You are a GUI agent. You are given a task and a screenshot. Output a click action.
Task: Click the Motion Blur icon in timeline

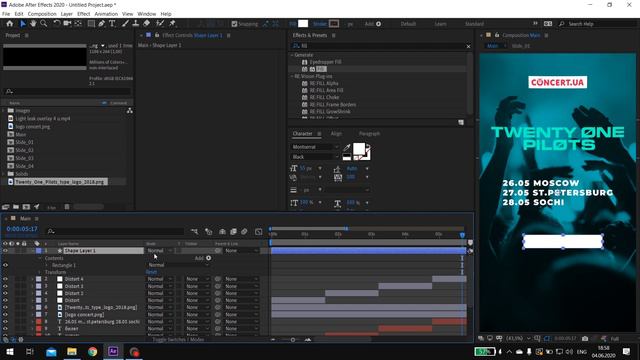point(244,231)
